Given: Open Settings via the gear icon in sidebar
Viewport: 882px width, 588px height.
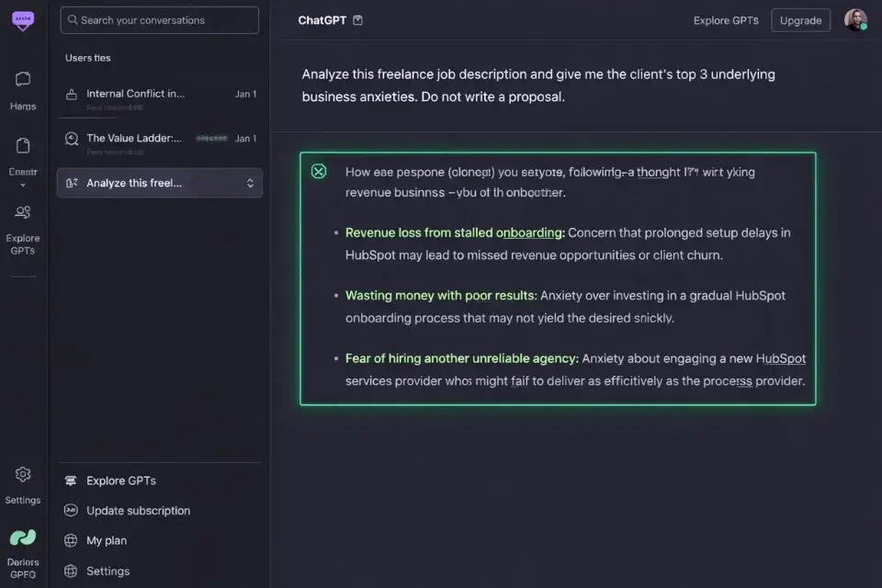Looking at the screenshot, I should (22, 474).
